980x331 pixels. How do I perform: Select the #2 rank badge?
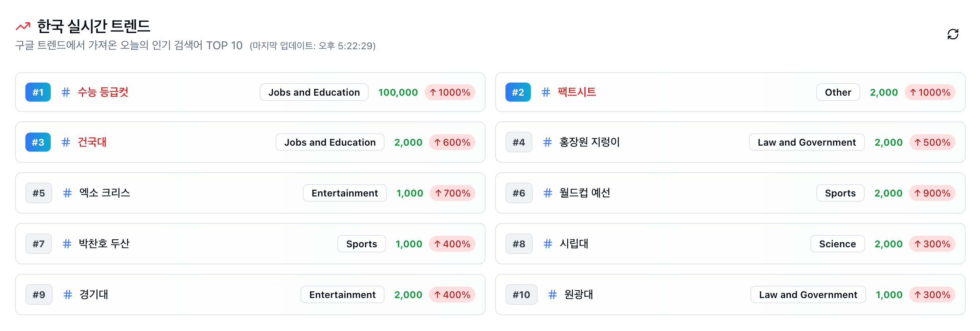[x=518, y=92]
